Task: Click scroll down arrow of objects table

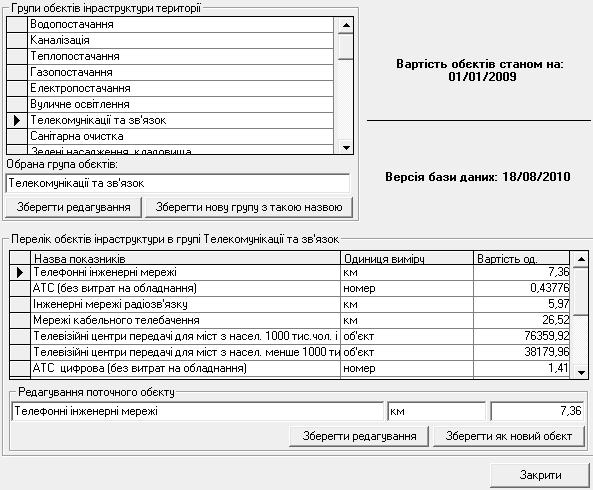Action: [581, 372]
